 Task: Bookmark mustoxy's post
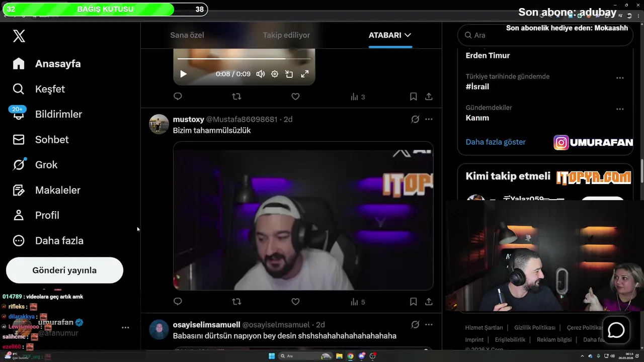[x=413, y=302]
